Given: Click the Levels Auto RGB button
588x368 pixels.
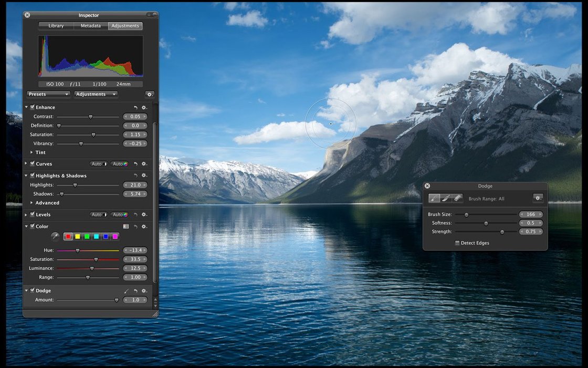Looking at the screenshot, I should (x=120, y=214).
